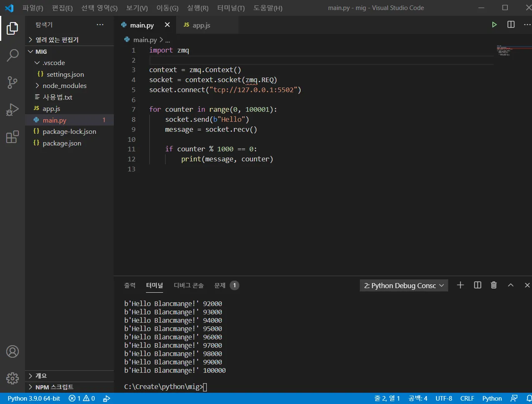Run the Python file with play button

494,25
